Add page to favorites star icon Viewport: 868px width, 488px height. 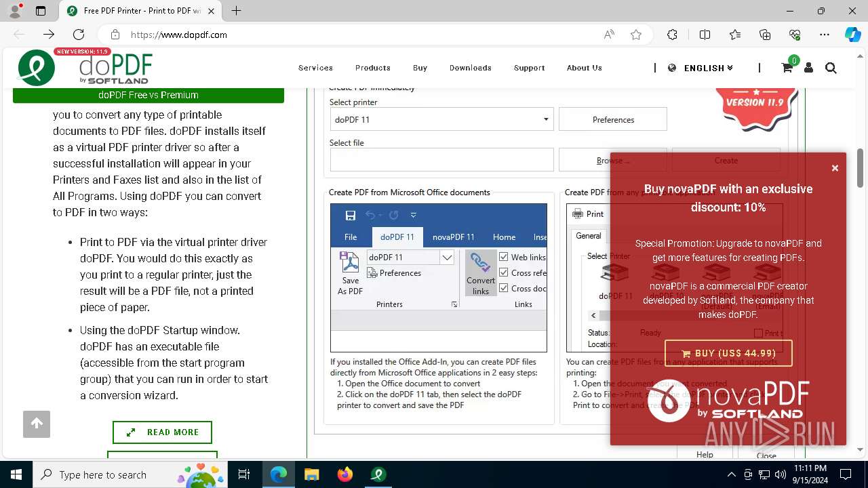click(636, 35)
